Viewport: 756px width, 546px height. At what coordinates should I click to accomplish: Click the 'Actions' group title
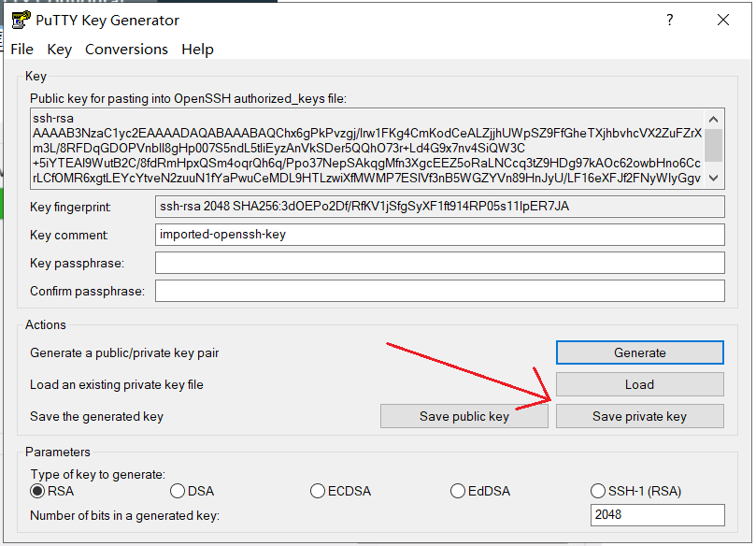(x=45, y=324)
